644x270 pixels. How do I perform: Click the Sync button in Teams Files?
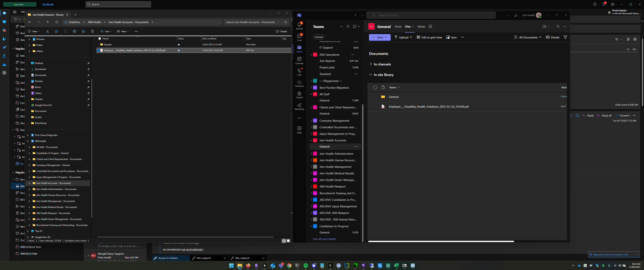click(452, 37)
